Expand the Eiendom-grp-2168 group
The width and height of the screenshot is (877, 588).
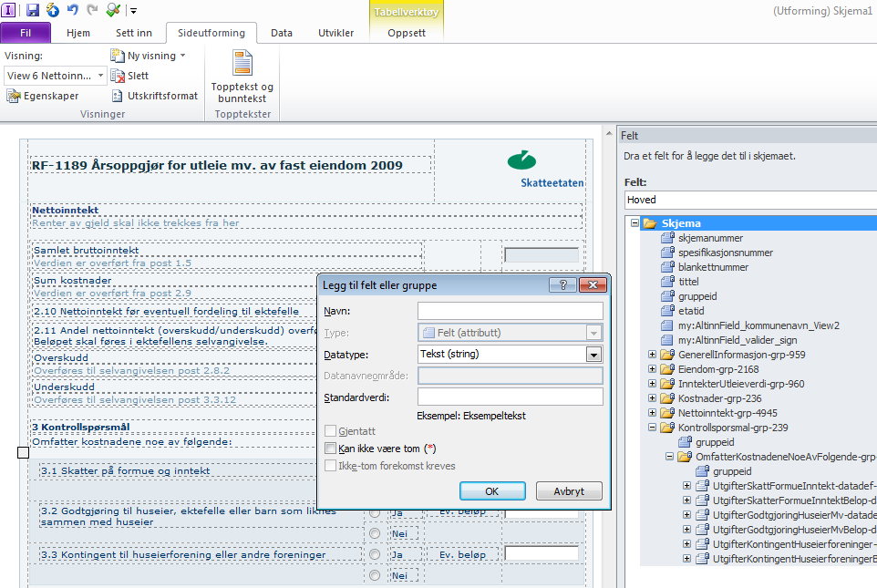tap(652, 368)
